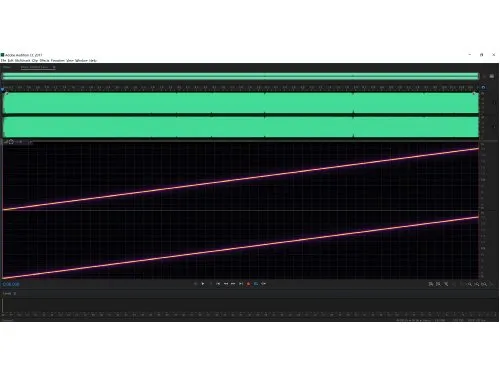Click the Skip Selection button
This screenshot has height=375, width=500.
(x=264, y=284)
